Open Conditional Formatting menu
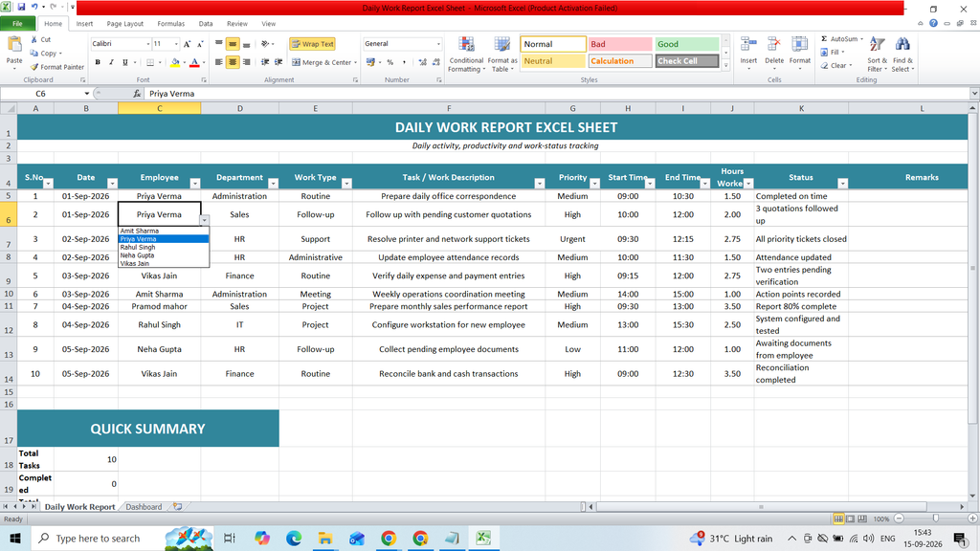 [x=466, y=55]
